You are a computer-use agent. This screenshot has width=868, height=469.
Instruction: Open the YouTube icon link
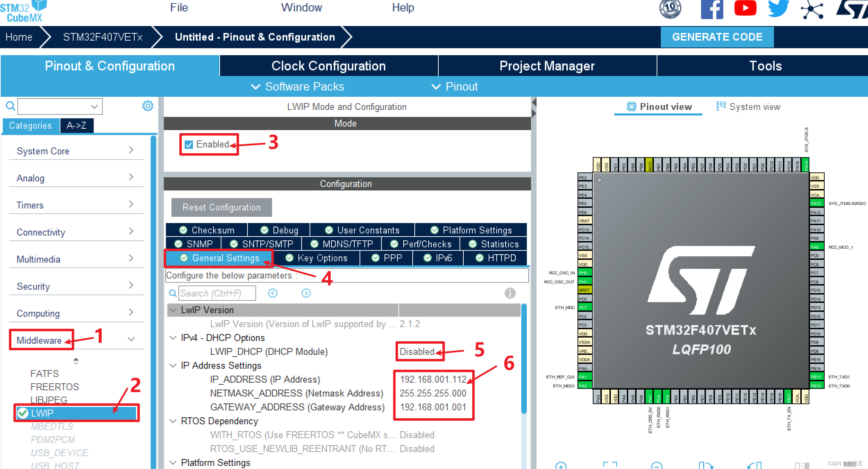pyautogui.click(x=745, y=8)
